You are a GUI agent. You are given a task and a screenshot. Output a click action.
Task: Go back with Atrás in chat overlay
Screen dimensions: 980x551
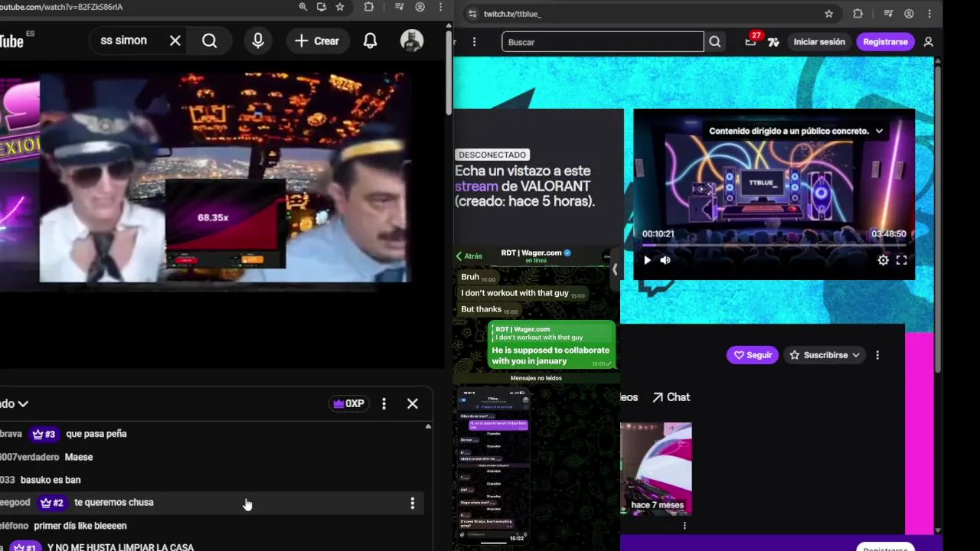point(469,256)
